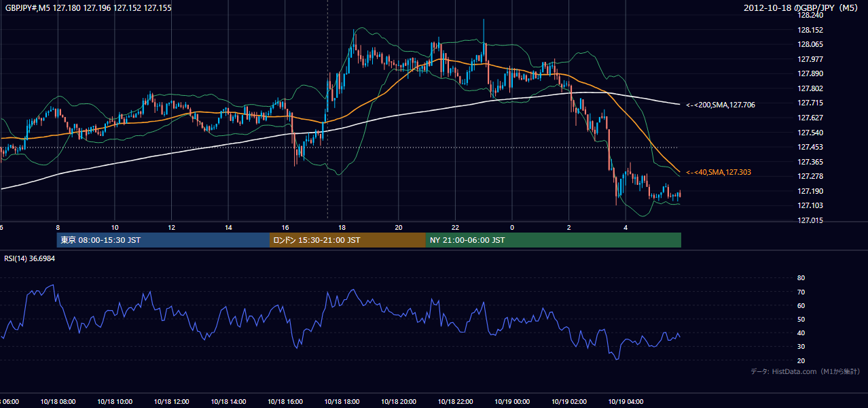Click price axis value 128.152
Image resolution: width=868 pixels, height=408 pixels.
click(809, 30)
